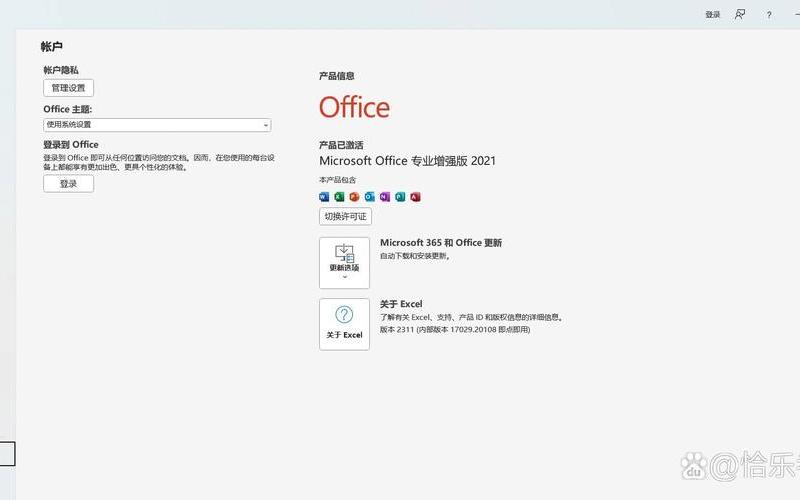Click the 关于 Excel heading text
This screenshot has width=800, height=500.
tap(401, 304)
